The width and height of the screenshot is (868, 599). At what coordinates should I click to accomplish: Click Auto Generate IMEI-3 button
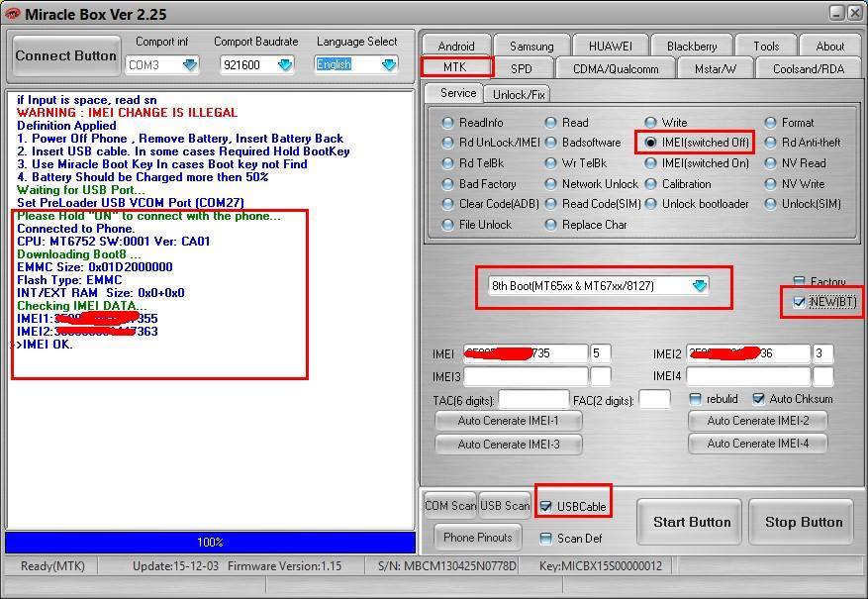click(x=508, y=444)
